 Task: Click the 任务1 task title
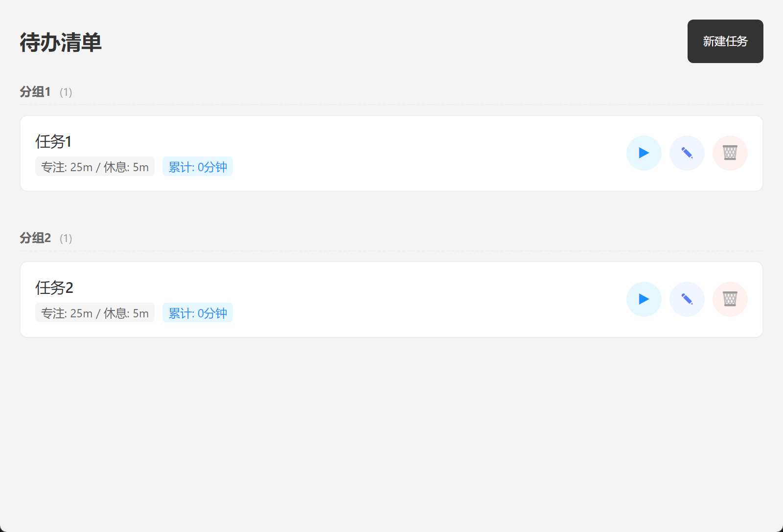pos(53,142)
